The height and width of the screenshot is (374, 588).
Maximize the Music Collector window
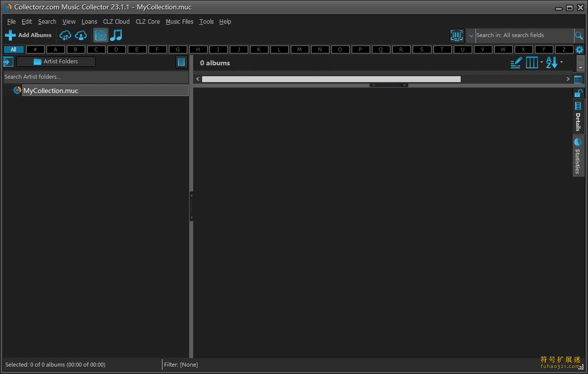pos(570,7)
